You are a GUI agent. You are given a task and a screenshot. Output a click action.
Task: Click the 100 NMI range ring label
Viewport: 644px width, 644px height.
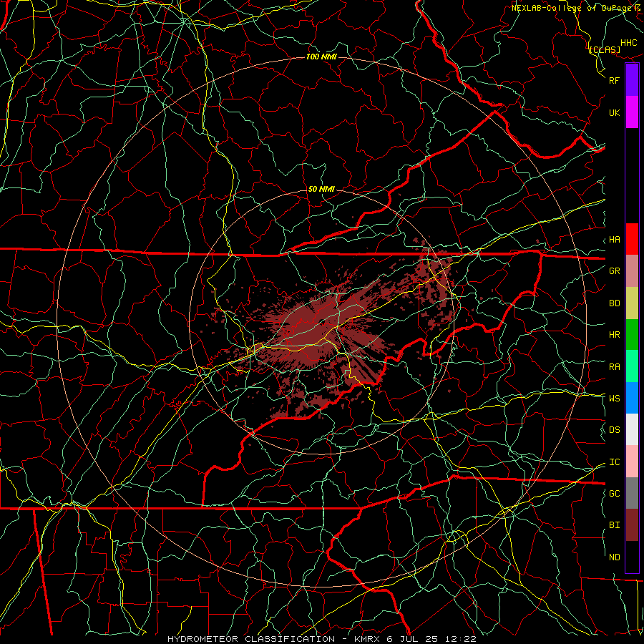[x=321, y=57]
